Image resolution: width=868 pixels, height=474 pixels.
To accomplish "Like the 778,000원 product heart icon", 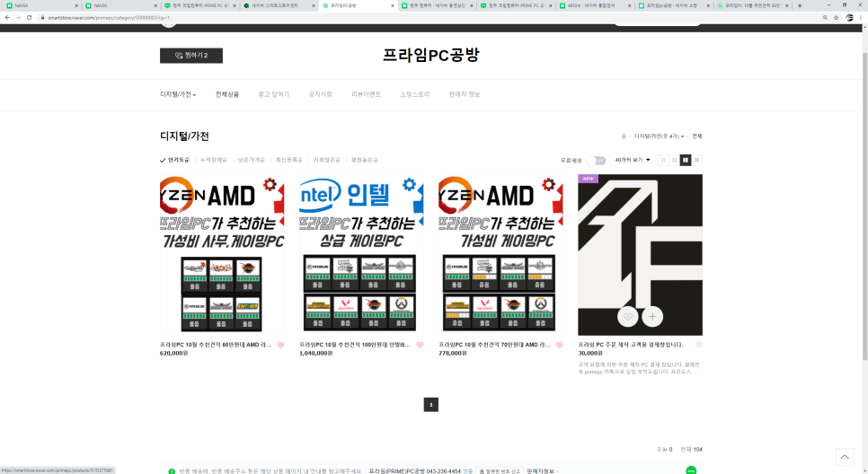I will pos(559,345).
